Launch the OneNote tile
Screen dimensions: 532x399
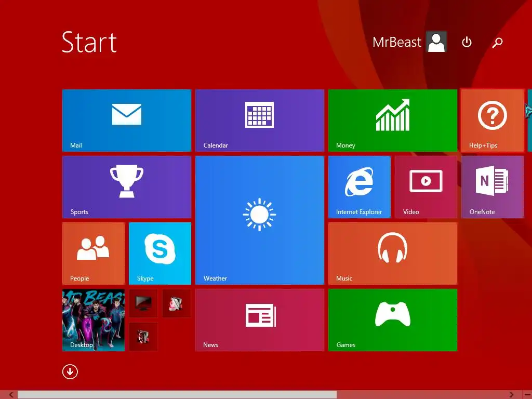(x=493, y=187)
